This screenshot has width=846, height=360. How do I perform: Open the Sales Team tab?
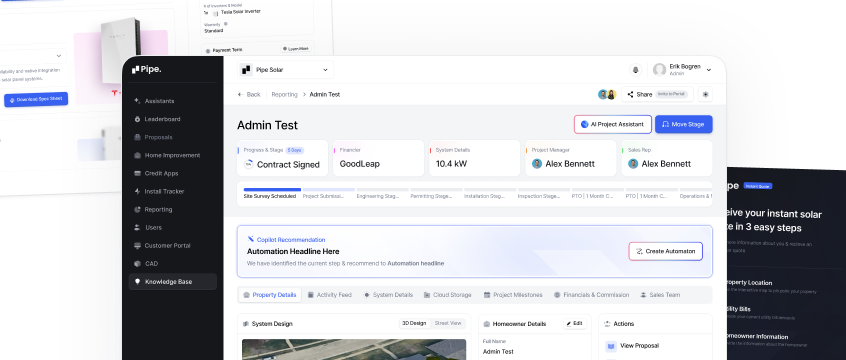pos(660,295)
